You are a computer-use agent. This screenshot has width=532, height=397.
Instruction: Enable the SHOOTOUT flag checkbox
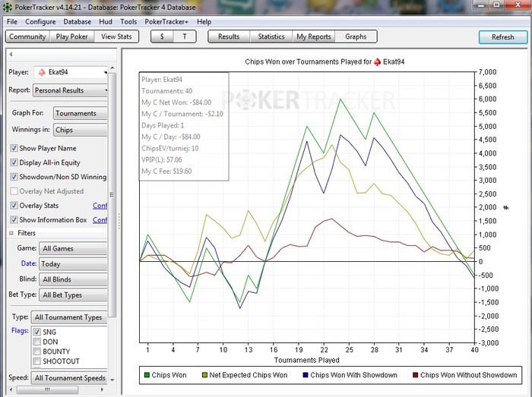(37, 361)
